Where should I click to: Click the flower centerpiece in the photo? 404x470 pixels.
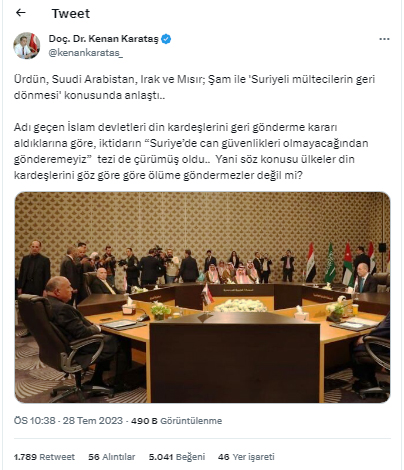coord(241,306)
